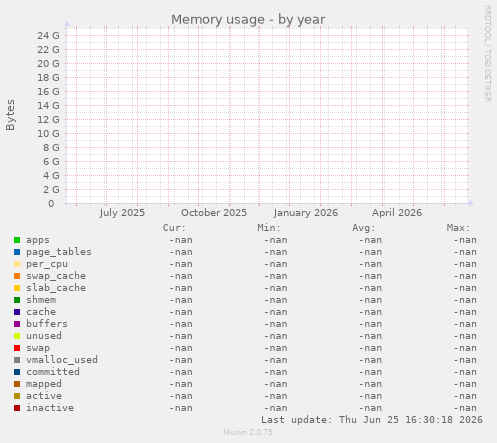Click the 'Last update' timestamp text
Viewport: 497px width, 443px height.
[372, 420]
